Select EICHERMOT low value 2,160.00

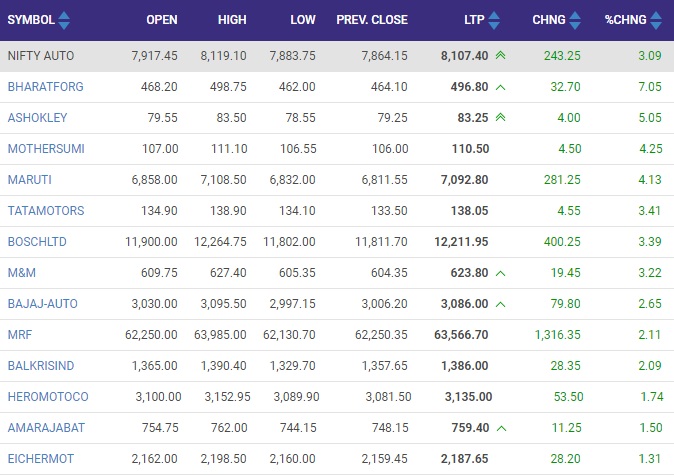[x=293, y=458]
